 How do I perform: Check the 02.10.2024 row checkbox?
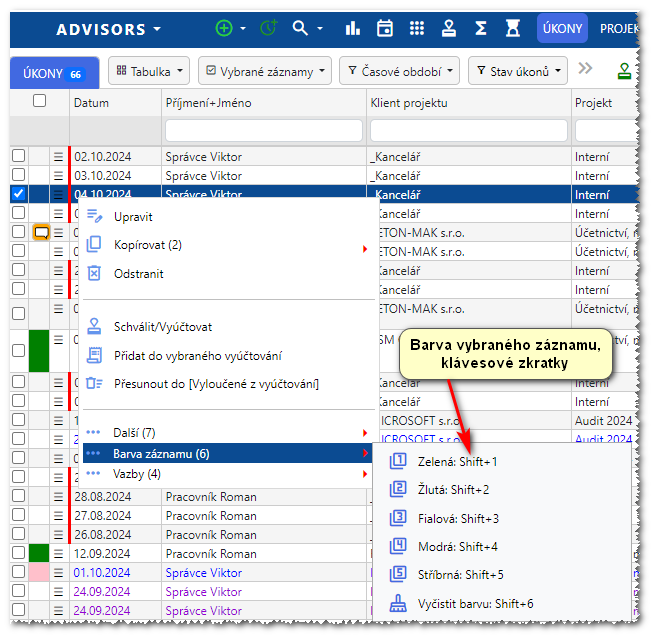18,156
